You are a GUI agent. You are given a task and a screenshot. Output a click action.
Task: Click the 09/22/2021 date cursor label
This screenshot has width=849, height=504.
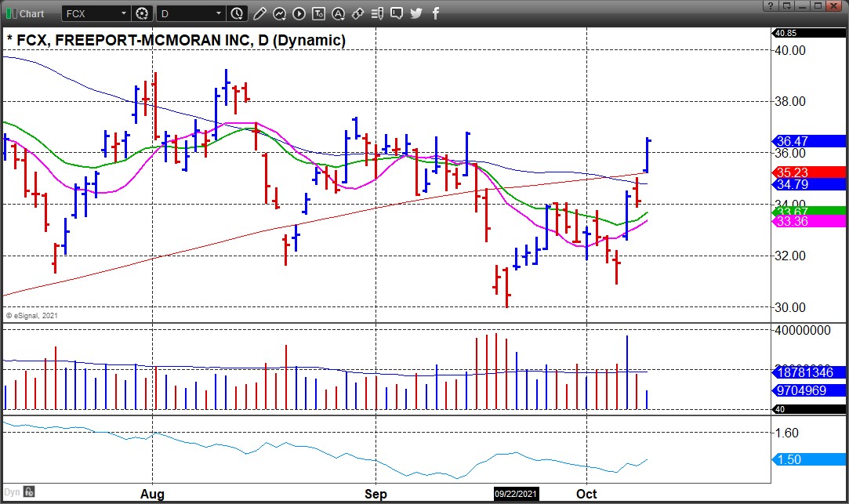[516, 494]
